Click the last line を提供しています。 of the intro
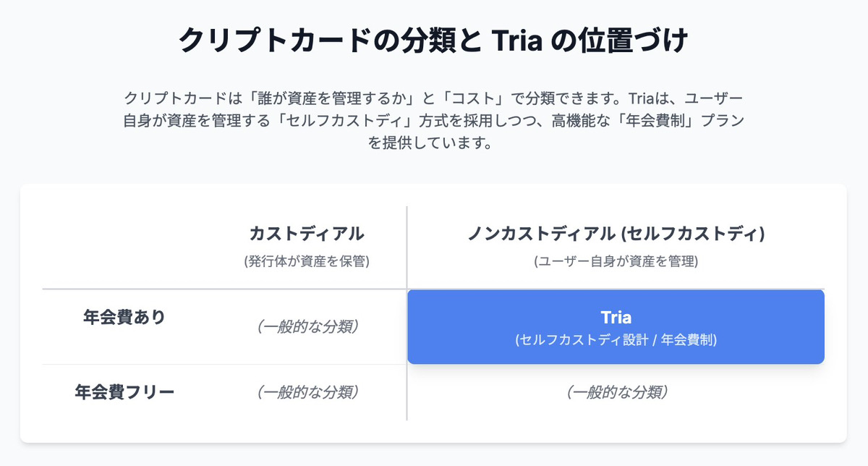Screen dimensions: 868x466 [x=433, y=143]
